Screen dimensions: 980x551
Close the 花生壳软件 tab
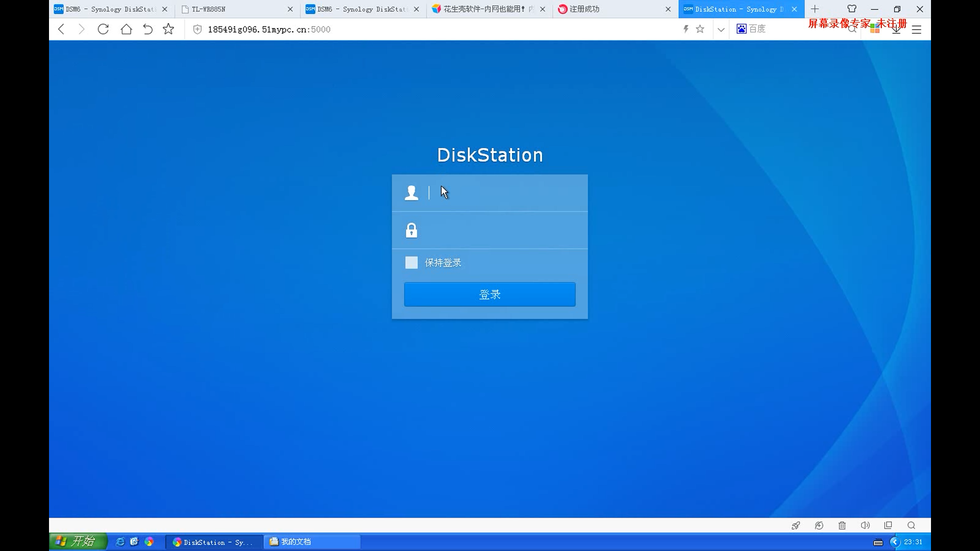pyautogui.click(x=543, y=9)
